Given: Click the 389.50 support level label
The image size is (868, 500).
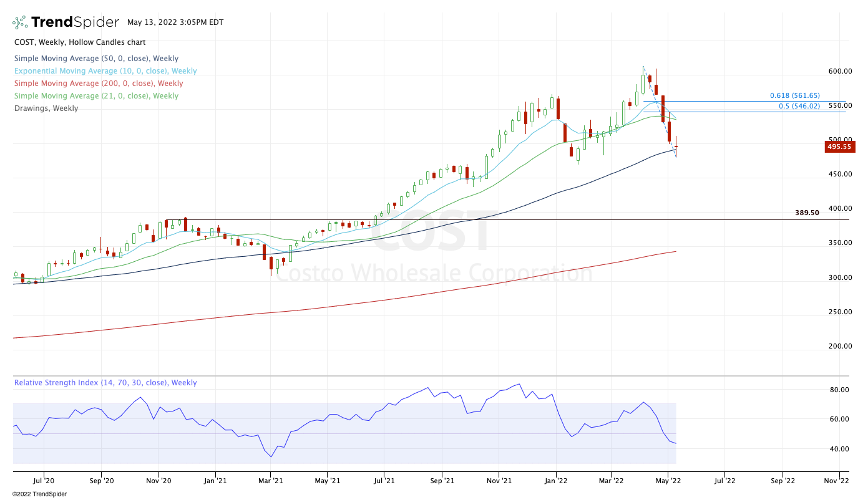Looking at the screenshot, I should 807,213.
